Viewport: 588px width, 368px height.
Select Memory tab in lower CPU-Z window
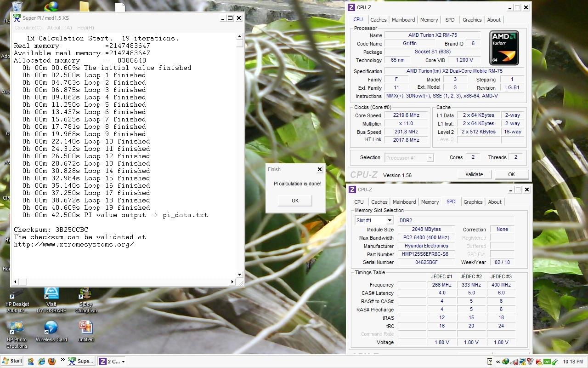pos(430,202)
